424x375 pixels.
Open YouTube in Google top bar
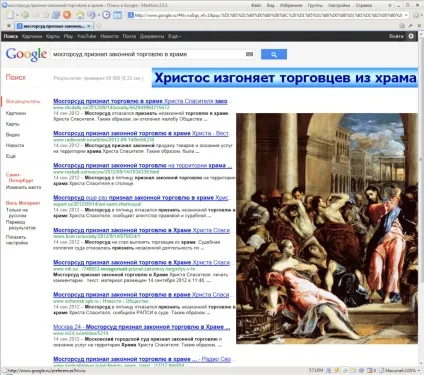point(87,36)
